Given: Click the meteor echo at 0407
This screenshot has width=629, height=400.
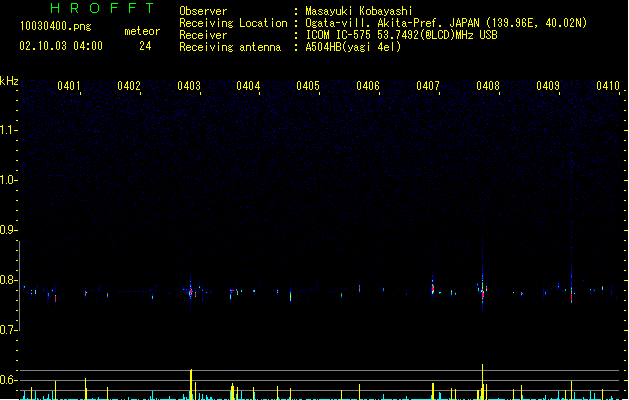Looking at the screenshot, I should [x=432, y=288].
